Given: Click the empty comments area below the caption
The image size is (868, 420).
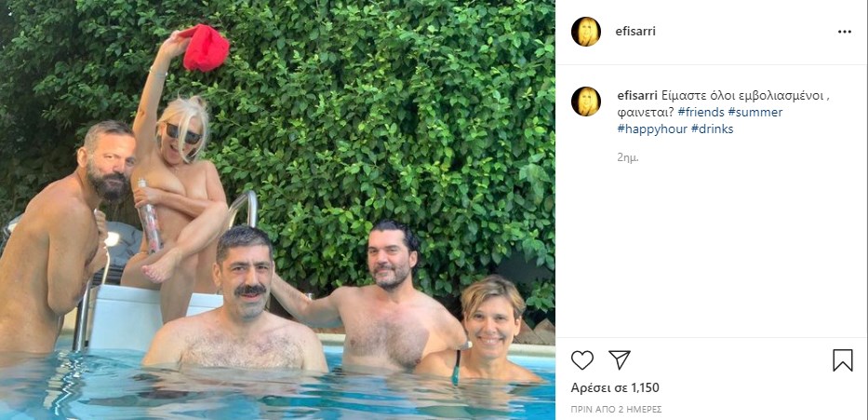Looking at the screenshot, I should point(712,250).
